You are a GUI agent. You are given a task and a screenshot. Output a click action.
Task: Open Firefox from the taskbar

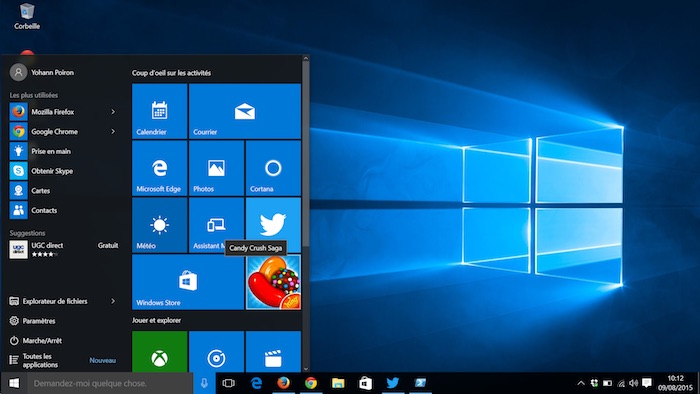click(283, 383)
